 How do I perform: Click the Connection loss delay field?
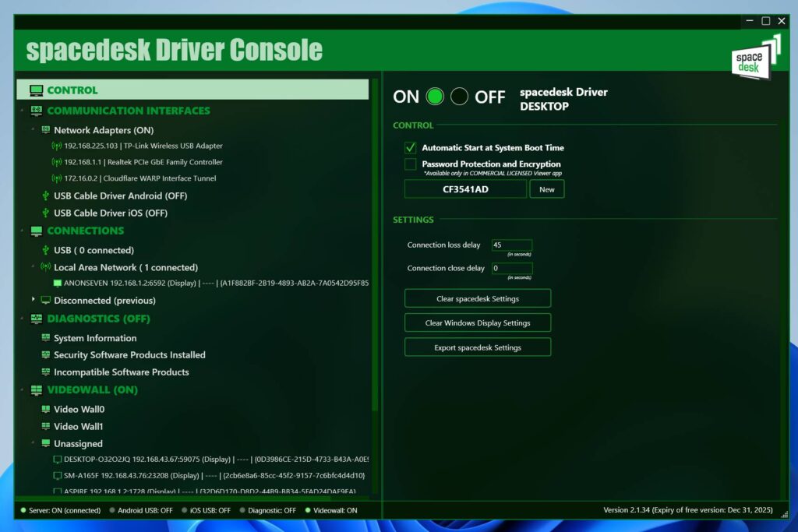click(x=511, y=245)
